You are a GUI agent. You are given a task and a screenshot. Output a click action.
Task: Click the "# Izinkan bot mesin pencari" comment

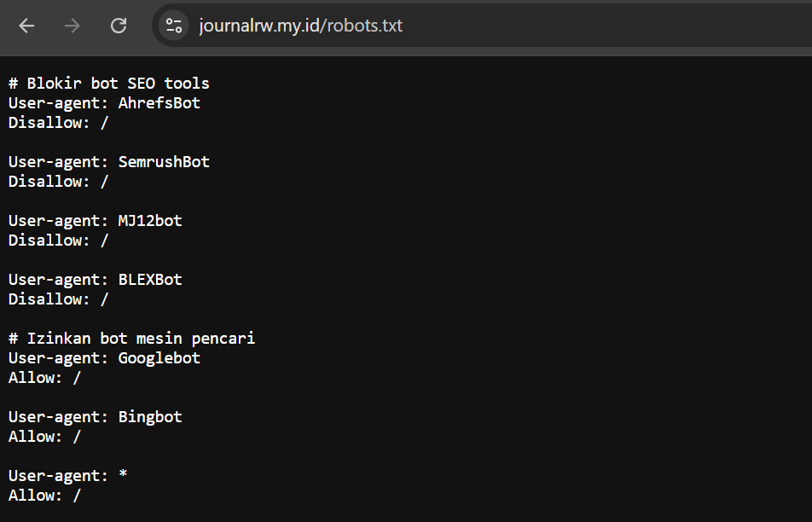[x=131, y=339]
